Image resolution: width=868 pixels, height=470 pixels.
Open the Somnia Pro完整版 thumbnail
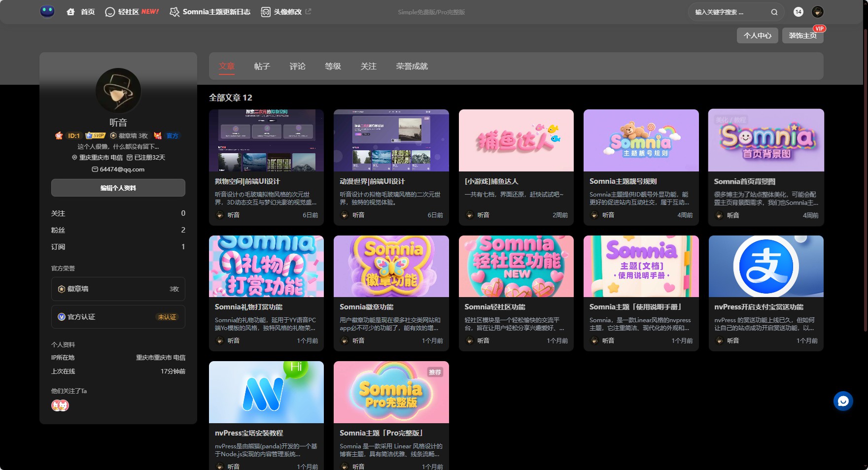click(x=391, y=392)
